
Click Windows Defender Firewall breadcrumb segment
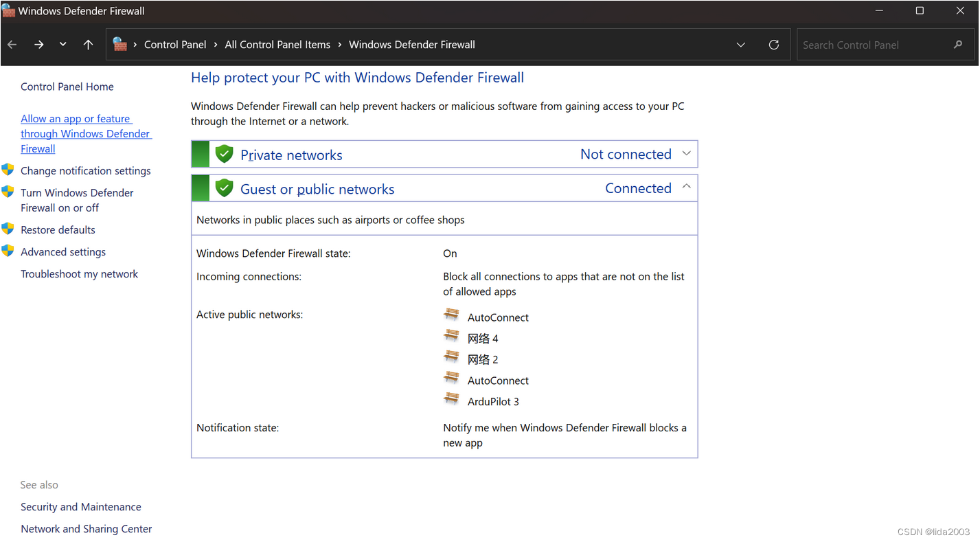412,45
